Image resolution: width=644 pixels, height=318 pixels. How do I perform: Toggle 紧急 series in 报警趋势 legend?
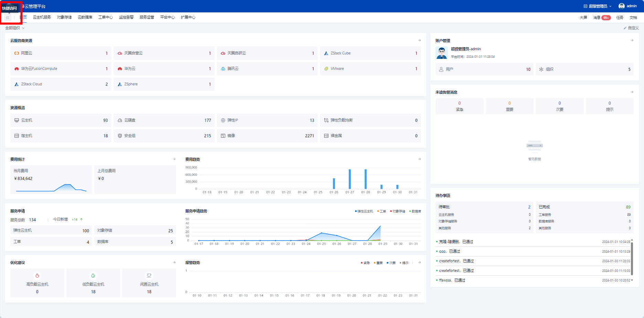pyautogui.click(x=365, y=263)
